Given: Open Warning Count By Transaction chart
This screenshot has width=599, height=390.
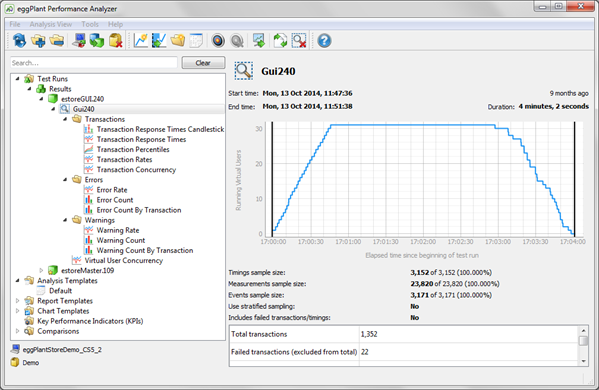Looking at the screenshot, I should pyautogui.click(x=145, y=251).
